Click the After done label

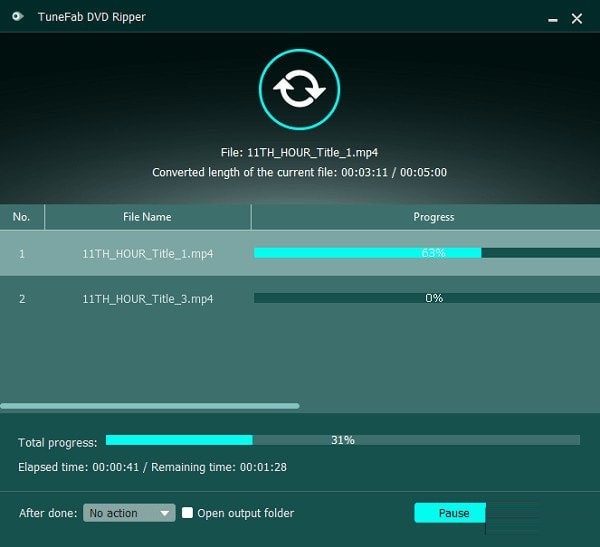point(48,513)
